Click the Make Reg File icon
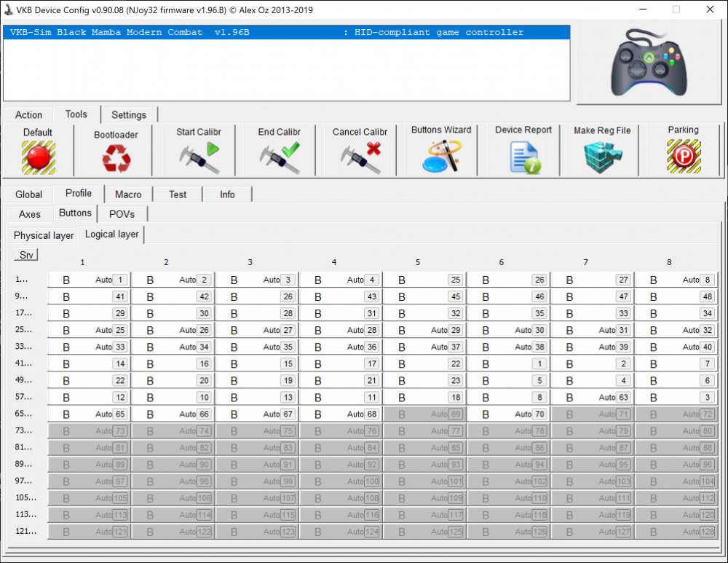728x563 pixels. click(x=602, y=156)
